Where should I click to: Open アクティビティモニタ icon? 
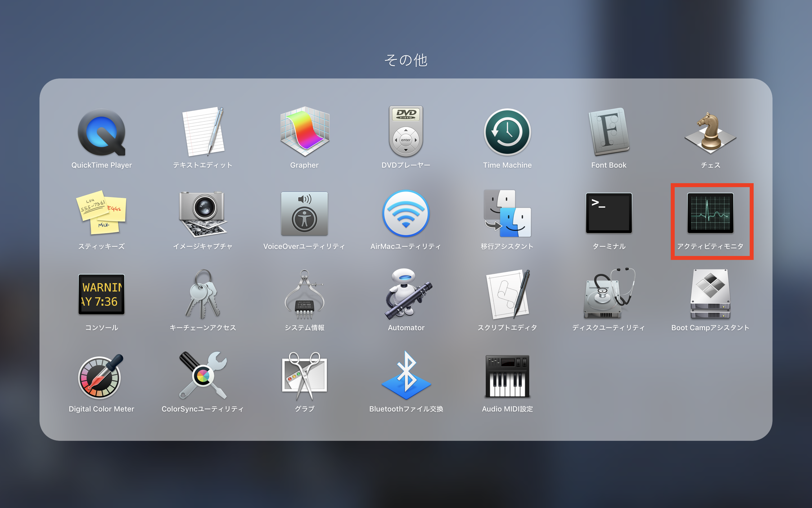coord(710,213)
